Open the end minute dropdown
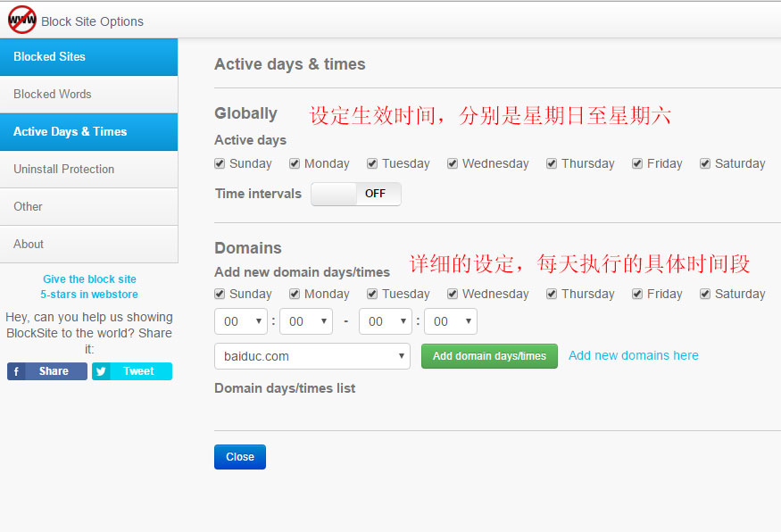This screenshot has width=781, height=532. point(451,321)
